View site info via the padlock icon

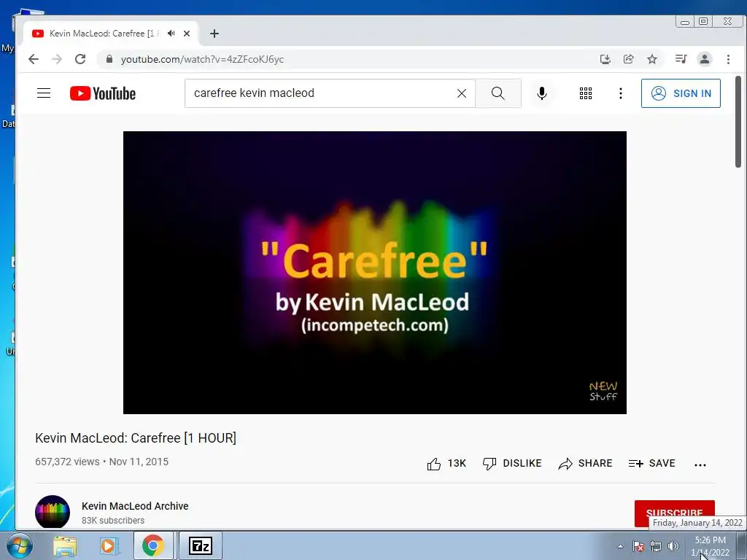coord(109,59)
